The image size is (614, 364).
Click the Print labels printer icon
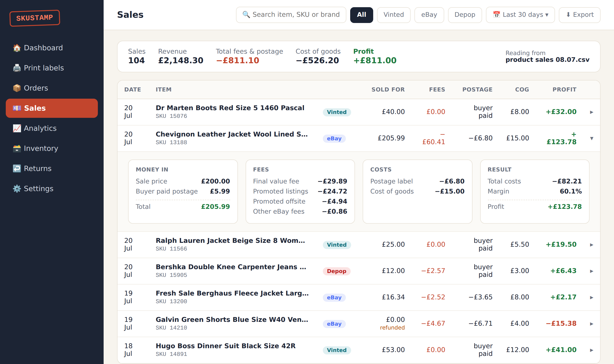pyautogui.click(x=17, y=68)
